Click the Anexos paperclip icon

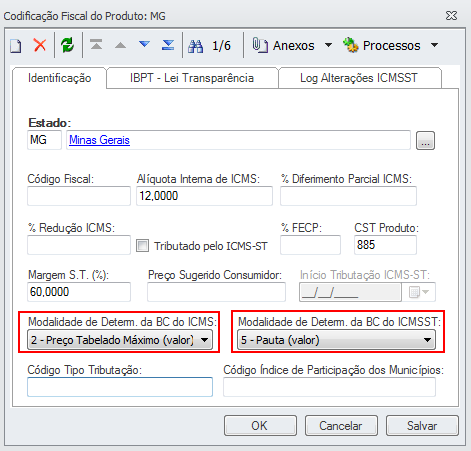[x=260, y=45]
